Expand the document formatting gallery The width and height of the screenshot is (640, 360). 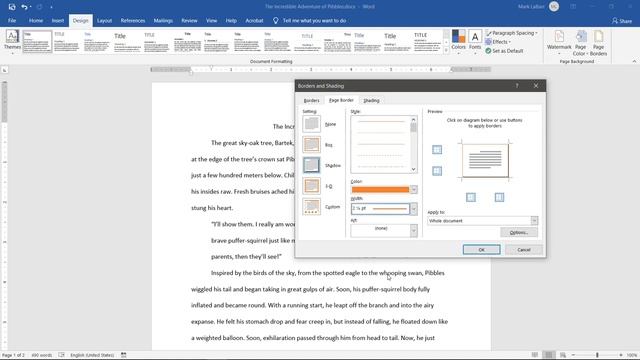446,51
